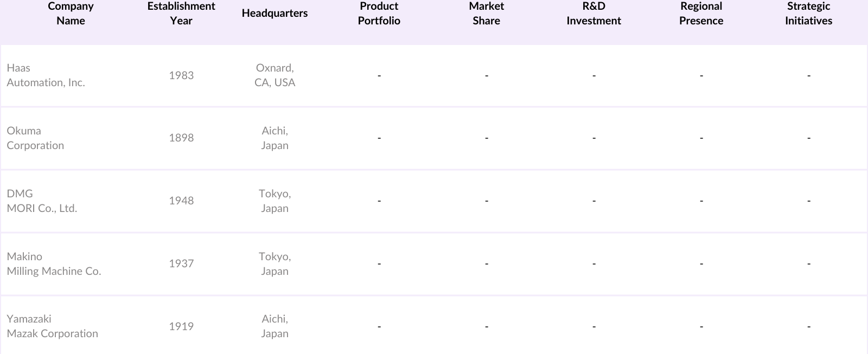Click the Headquarters column header
Image resolution: width=868 pixels, height=354 pixels.
(x=275, y=14)
